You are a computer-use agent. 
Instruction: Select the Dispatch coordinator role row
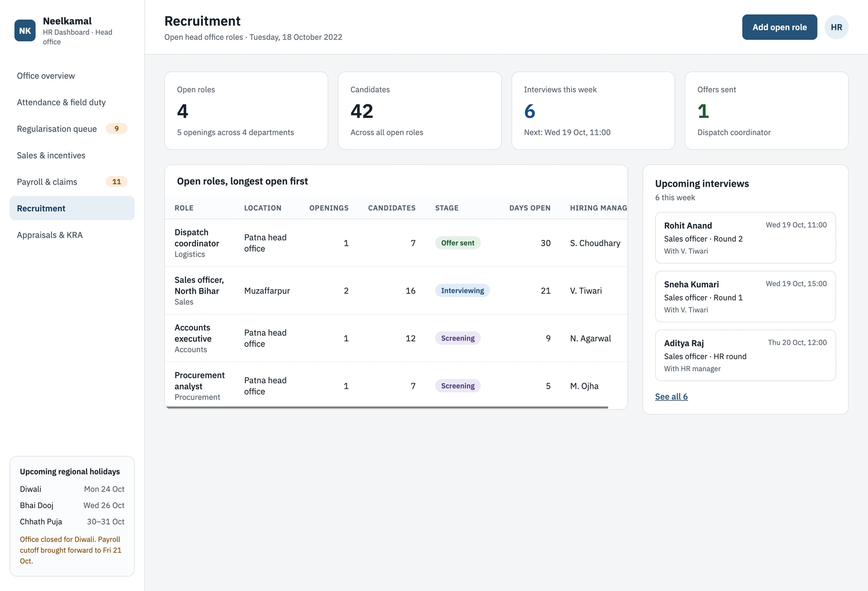396,243
